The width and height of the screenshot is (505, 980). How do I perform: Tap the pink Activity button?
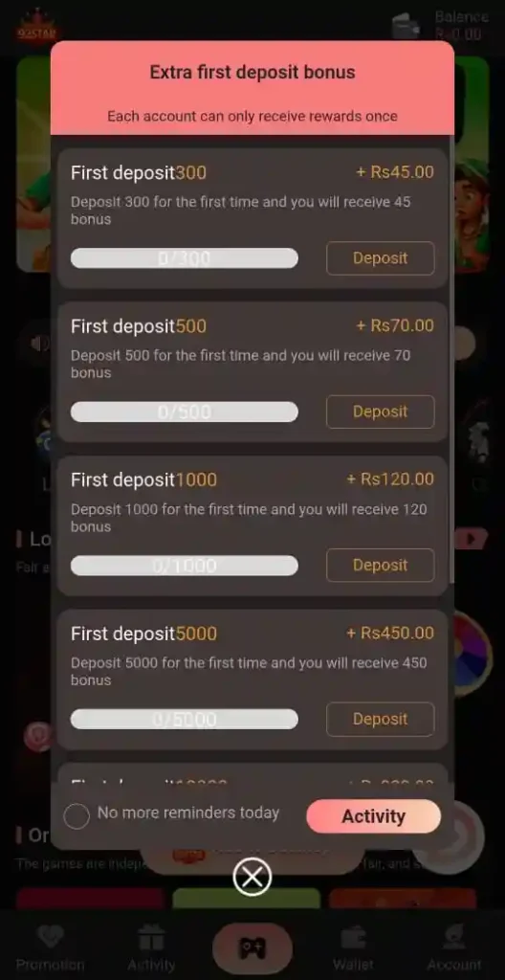374,815
